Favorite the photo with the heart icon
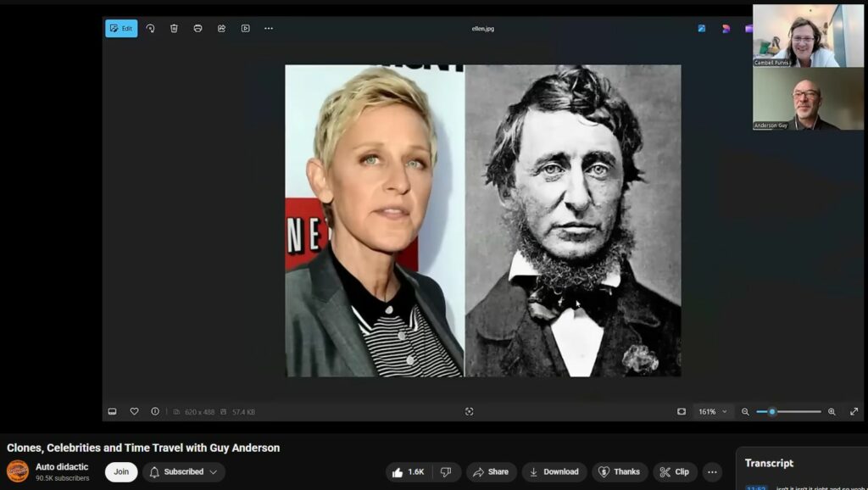The image size is (868, 490). coord(134,411)
